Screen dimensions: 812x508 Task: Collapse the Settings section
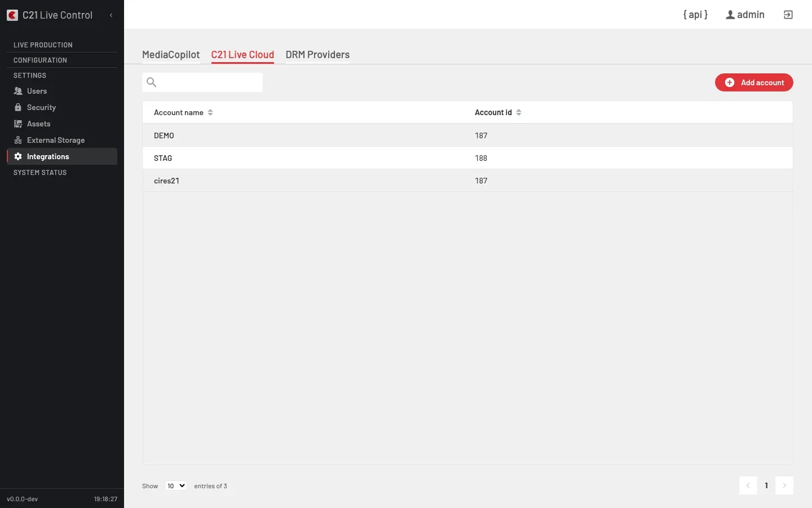[x=30, y=76]
